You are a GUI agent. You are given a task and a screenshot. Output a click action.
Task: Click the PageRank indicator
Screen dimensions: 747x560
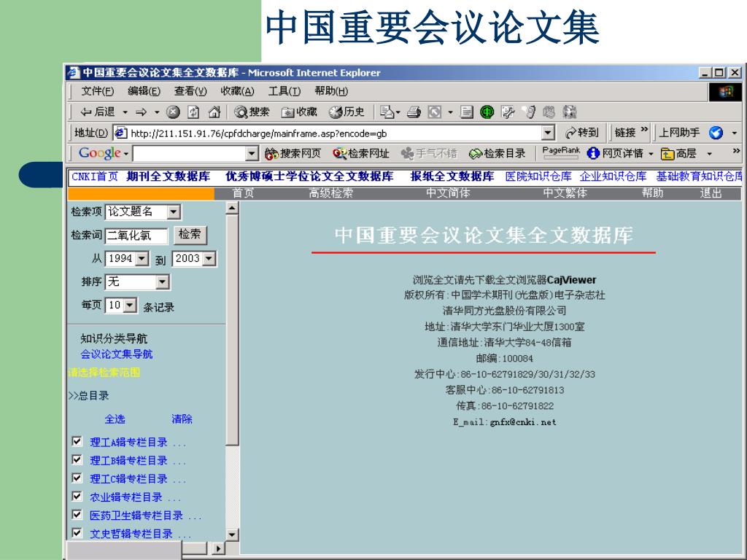561,152
